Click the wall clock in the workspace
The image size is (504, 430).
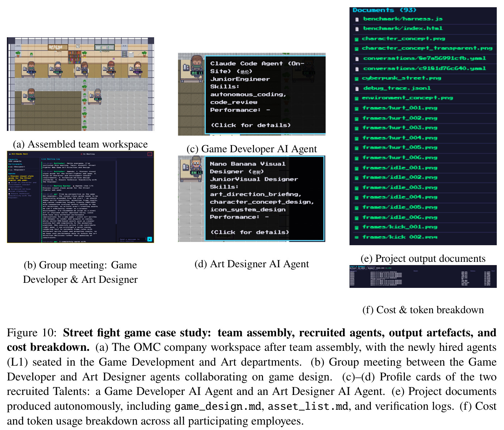click(78, 46)
